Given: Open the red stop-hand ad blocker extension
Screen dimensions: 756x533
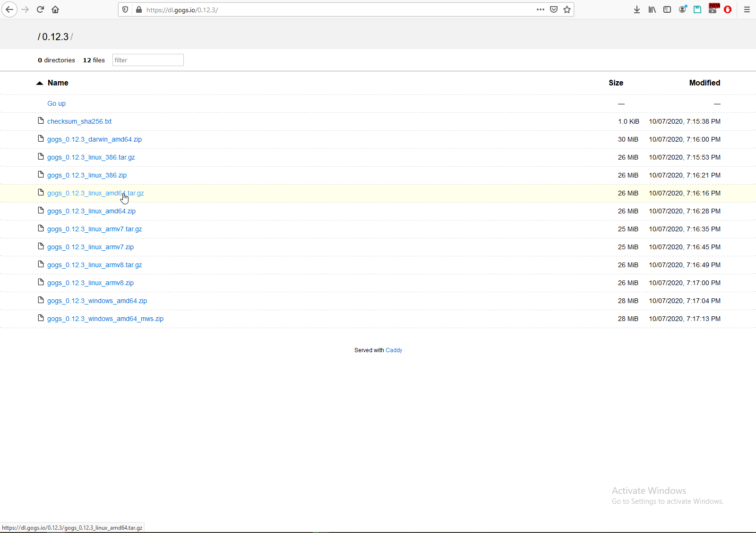Looking at the screenshot, I should 728,9.
